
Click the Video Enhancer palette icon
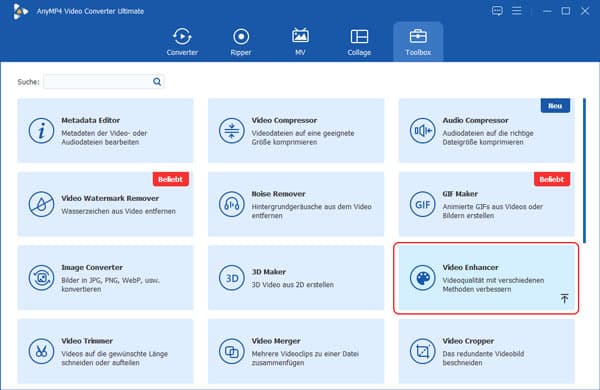(422, 278)
